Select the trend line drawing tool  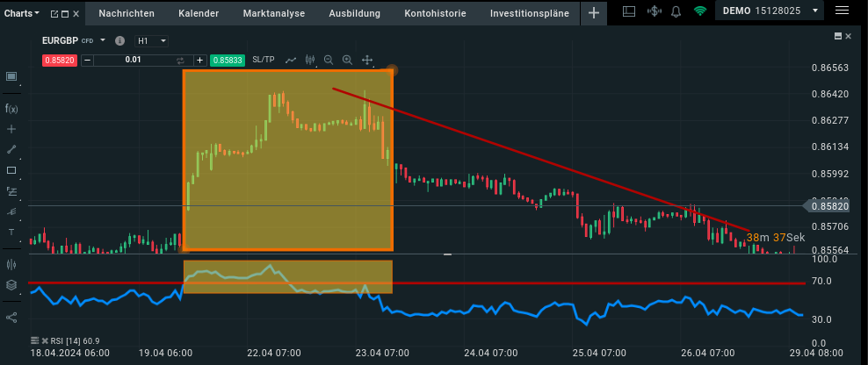pyautogui.click(x=11, y=149)
